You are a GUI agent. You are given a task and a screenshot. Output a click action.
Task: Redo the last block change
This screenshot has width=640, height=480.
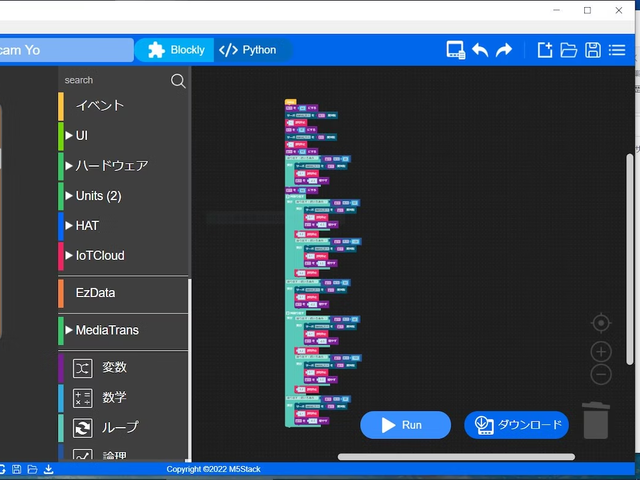click(504, 50)
